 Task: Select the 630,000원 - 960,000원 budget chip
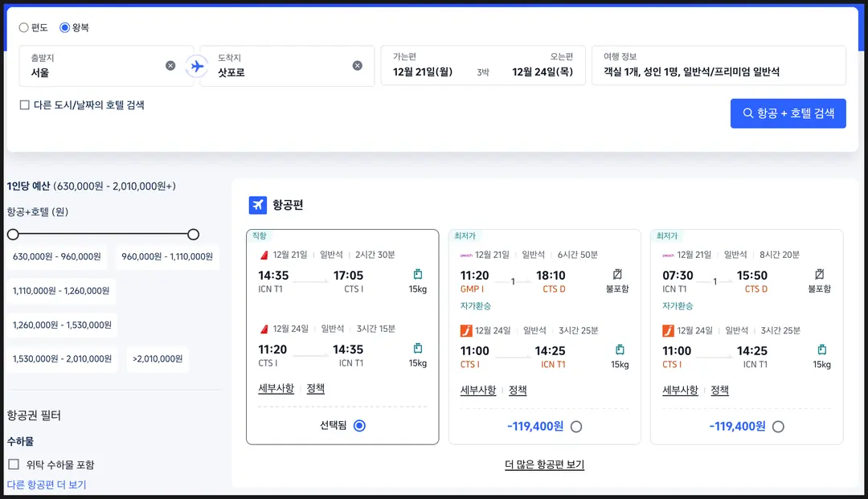coord(57,256)
